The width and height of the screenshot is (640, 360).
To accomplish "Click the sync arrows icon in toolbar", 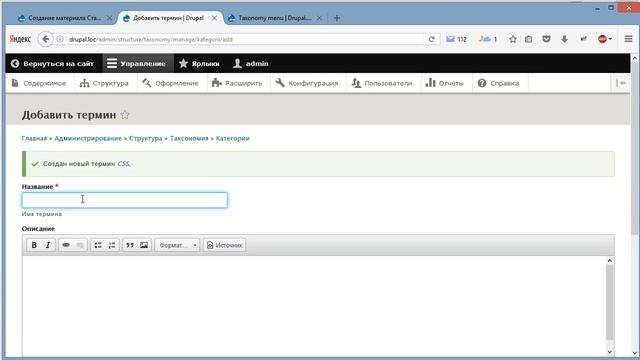I will point(583,39).
